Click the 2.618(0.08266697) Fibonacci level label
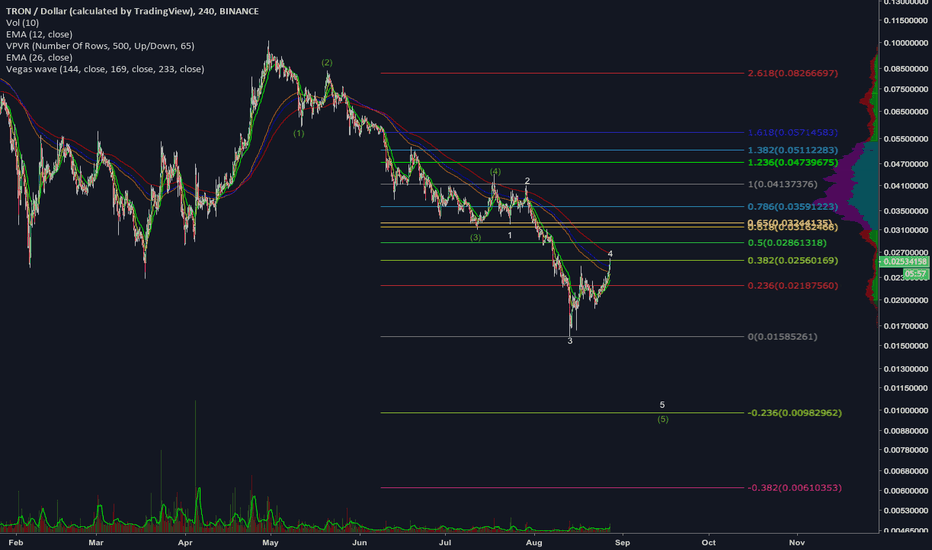Screen dimensions: 932x550 point(793,73)
